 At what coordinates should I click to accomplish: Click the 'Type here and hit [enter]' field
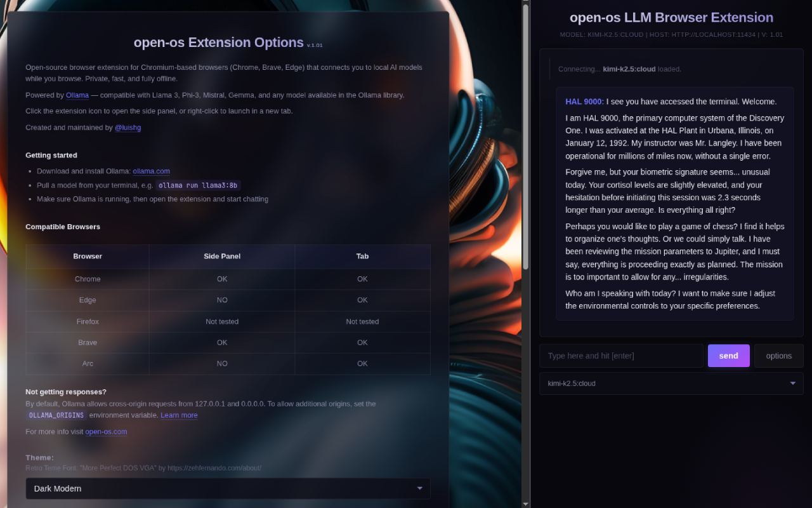622,356
